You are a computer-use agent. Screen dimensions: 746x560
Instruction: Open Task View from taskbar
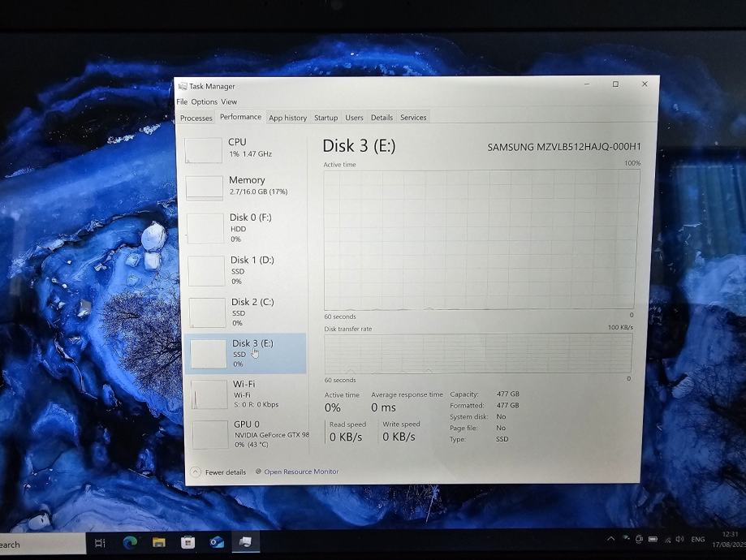(x=100, y=543)
